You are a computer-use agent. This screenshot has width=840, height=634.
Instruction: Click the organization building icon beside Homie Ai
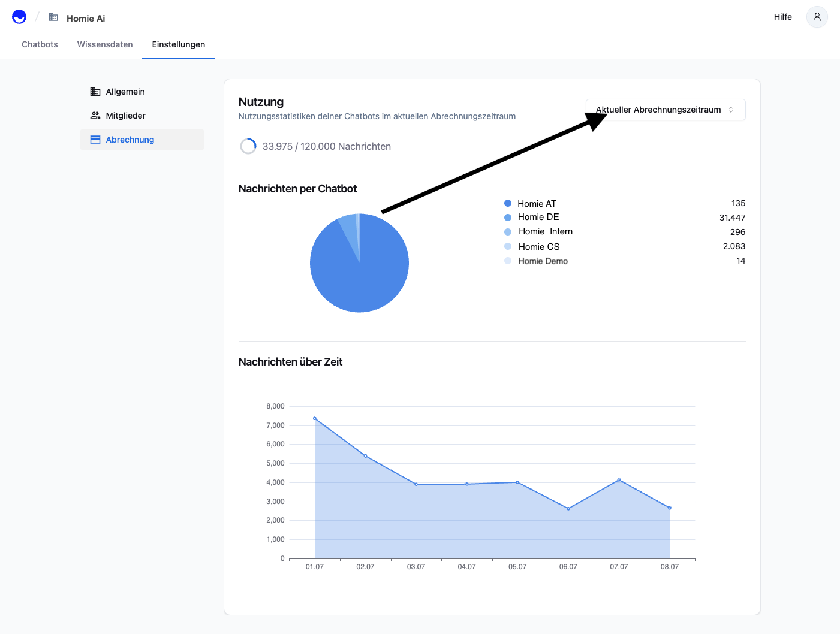[53, 17]
